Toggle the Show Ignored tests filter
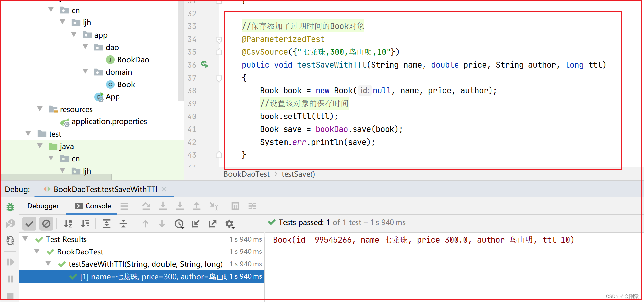Viewport: 644px width, 302px height. click(46, 223)
